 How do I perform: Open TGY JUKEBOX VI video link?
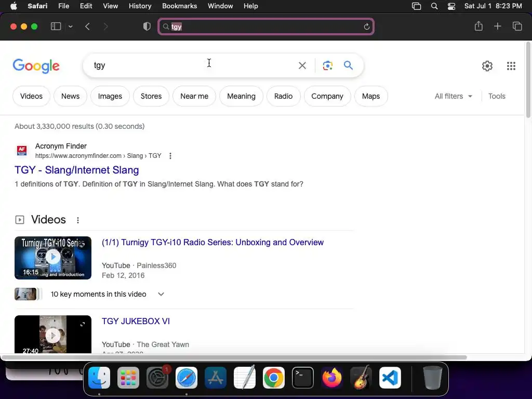pyautogui.click(x=136, y=321)
